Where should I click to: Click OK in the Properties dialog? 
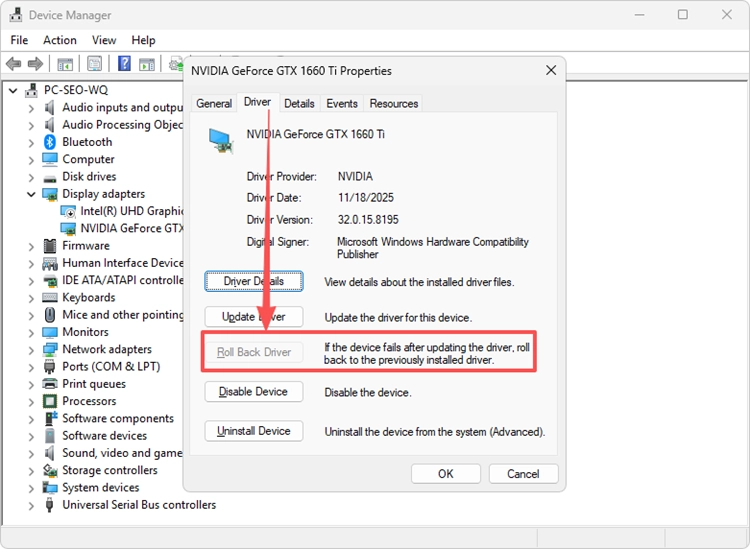pos(446,474)
